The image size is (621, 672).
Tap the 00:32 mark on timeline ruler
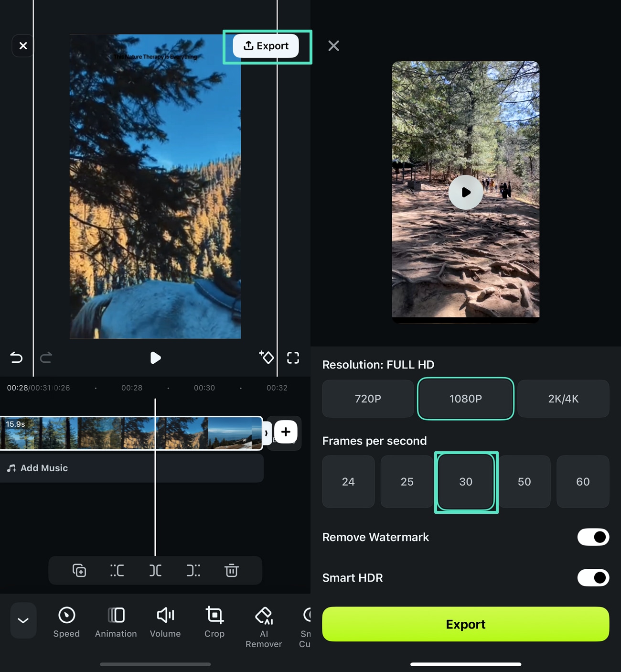[277, 388]
